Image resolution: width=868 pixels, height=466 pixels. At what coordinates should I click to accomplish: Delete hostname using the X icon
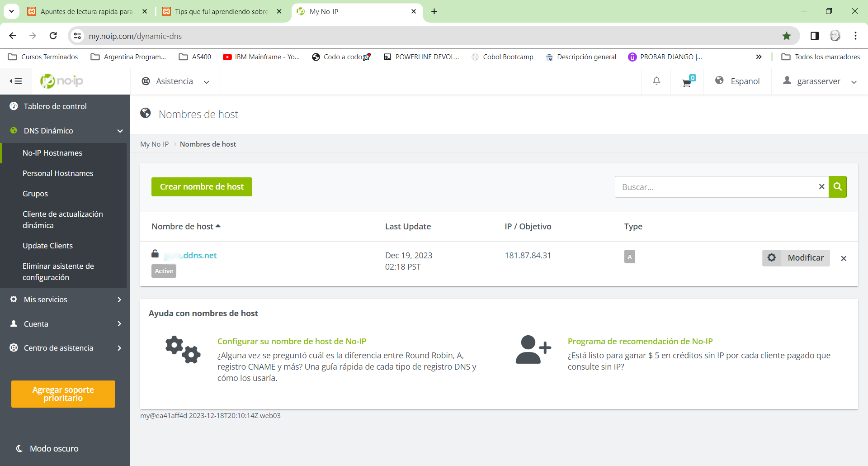click(x=844, y=258)
